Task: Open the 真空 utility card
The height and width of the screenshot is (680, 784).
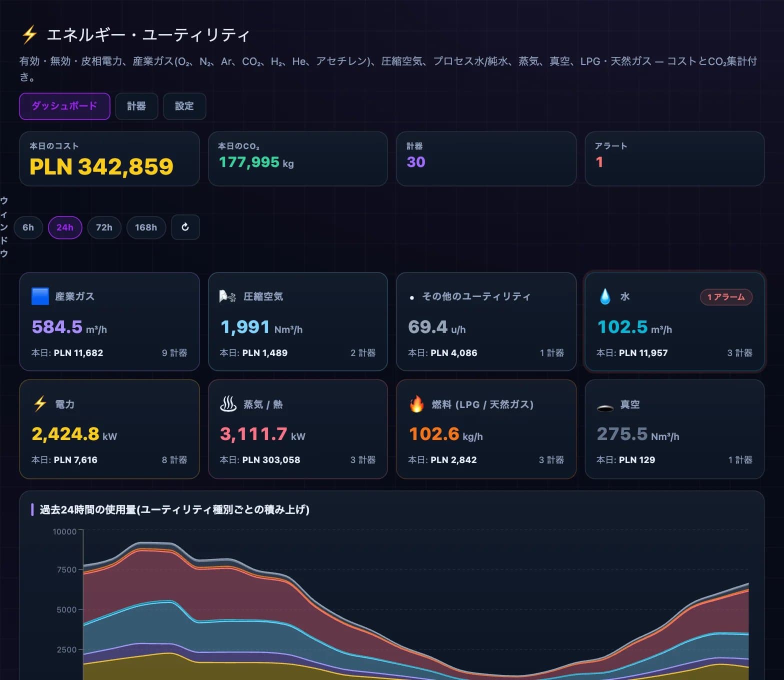Action: (x=674, y=429)
